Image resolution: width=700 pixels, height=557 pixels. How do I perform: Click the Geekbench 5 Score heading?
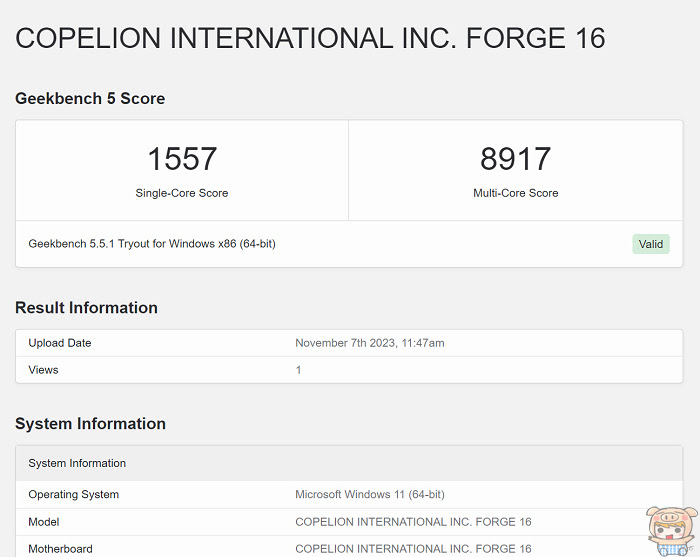click(x=90, y=98)
